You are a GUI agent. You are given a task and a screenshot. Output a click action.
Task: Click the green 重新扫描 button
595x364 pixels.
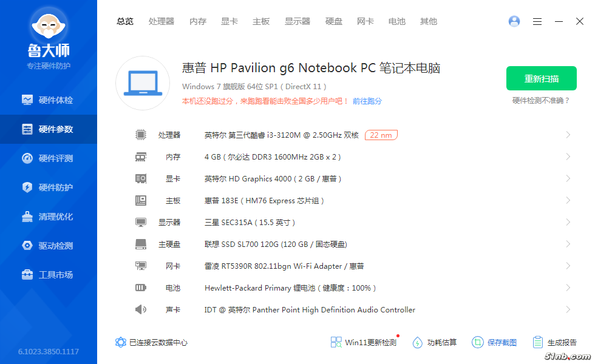click(x=542, y=78)
